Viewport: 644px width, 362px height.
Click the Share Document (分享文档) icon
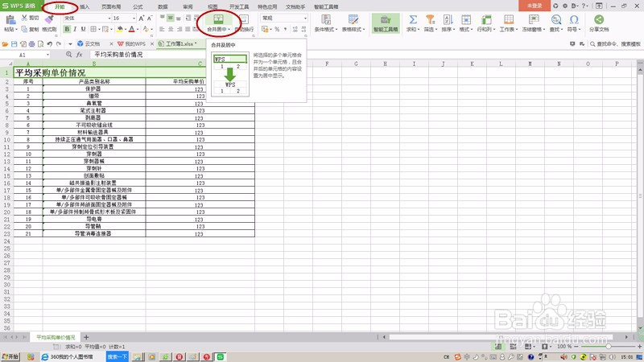coord(599,19)
